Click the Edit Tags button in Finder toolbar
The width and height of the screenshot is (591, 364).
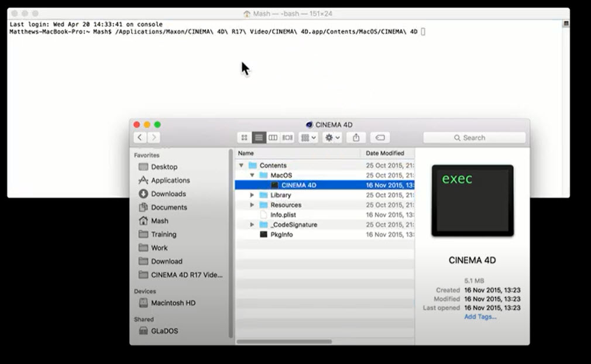point(380,138)
